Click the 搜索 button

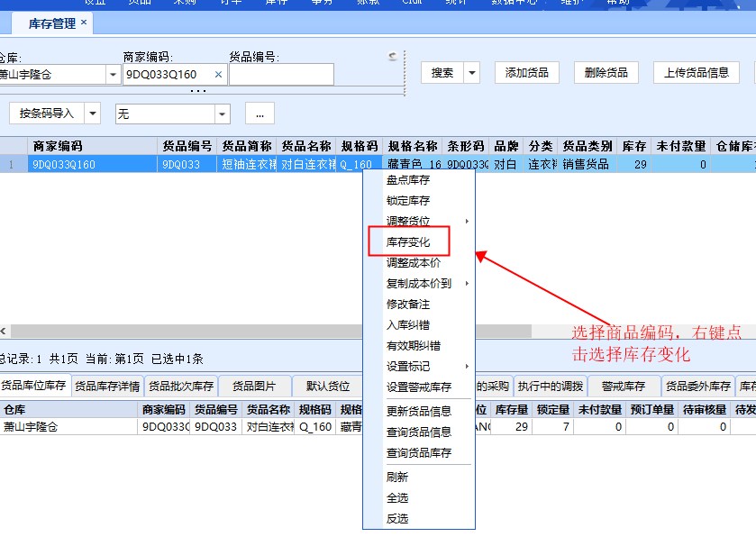442,73
